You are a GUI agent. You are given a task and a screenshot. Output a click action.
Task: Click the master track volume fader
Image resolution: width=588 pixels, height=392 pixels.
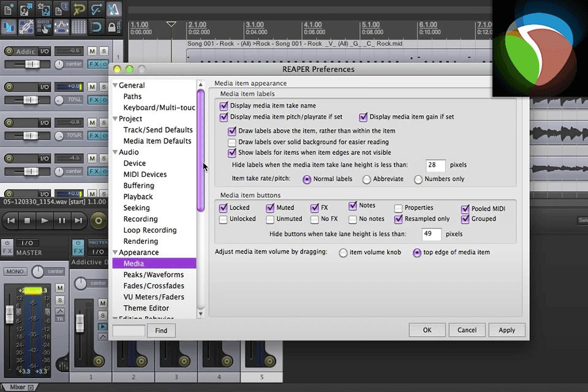[9, 314]
